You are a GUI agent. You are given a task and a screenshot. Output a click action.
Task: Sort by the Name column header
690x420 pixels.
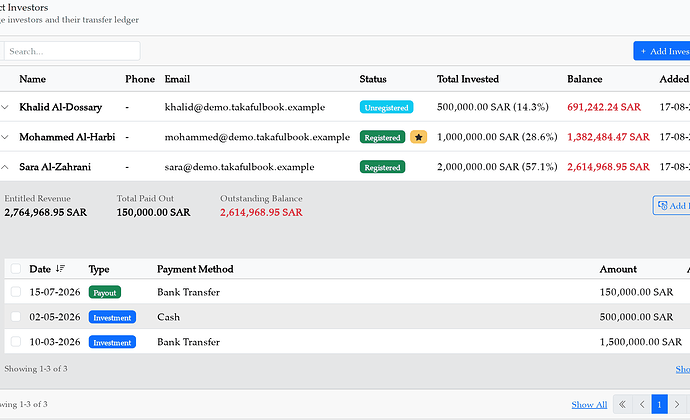tap(33, 79)
